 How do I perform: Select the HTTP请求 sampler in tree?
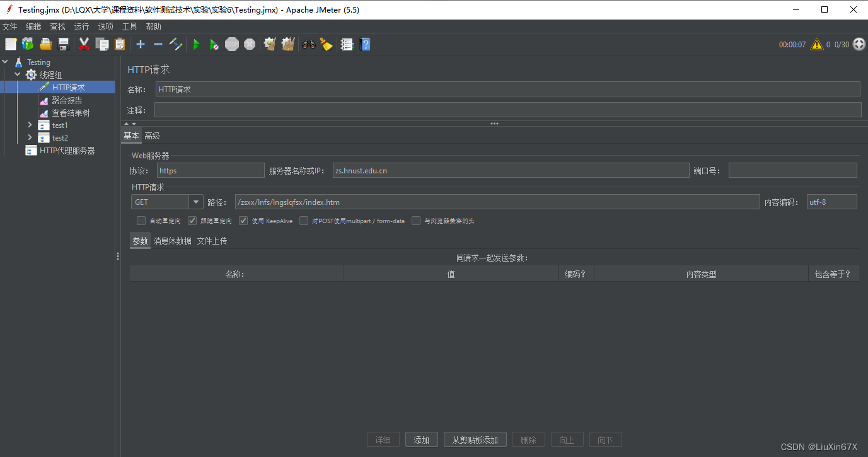(68, 88)
